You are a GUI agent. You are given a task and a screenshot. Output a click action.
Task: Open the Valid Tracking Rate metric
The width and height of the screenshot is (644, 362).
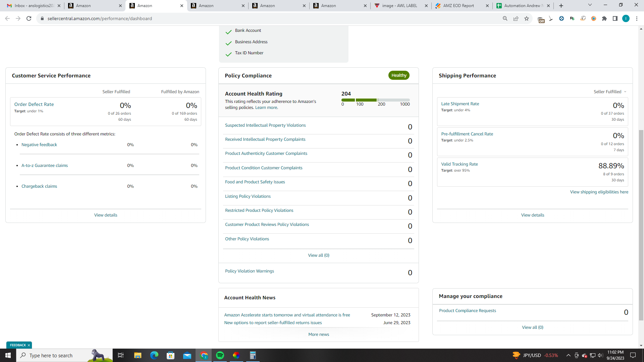pyautogui.click(x=460, y=164)
